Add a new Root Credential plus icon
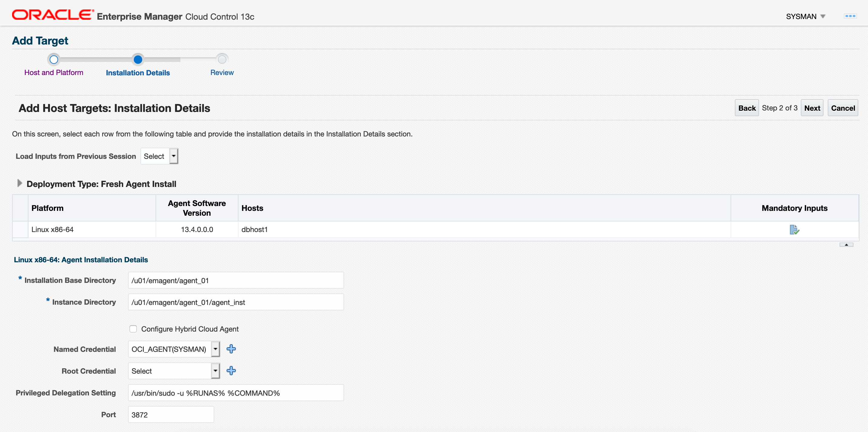 tap(231, 371)
